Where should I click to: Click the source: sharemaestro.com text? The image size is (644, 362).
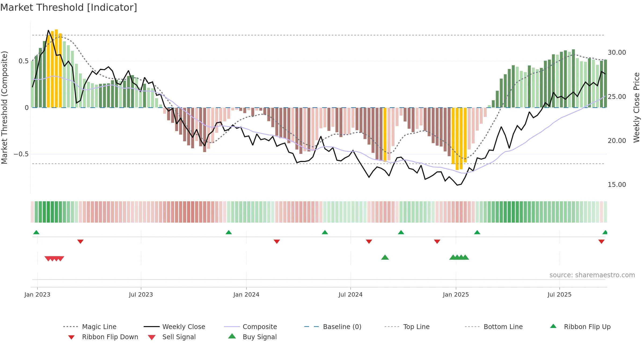click(592, 275)
